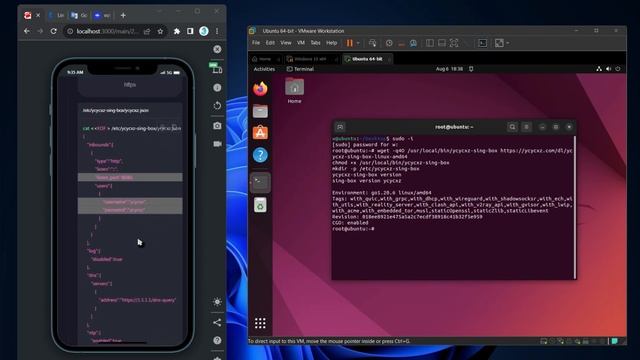The width and height of the screenshot is (640, 360).
Task: Toggle brightness theme icon in simulator sidebar
Action: 217,302
